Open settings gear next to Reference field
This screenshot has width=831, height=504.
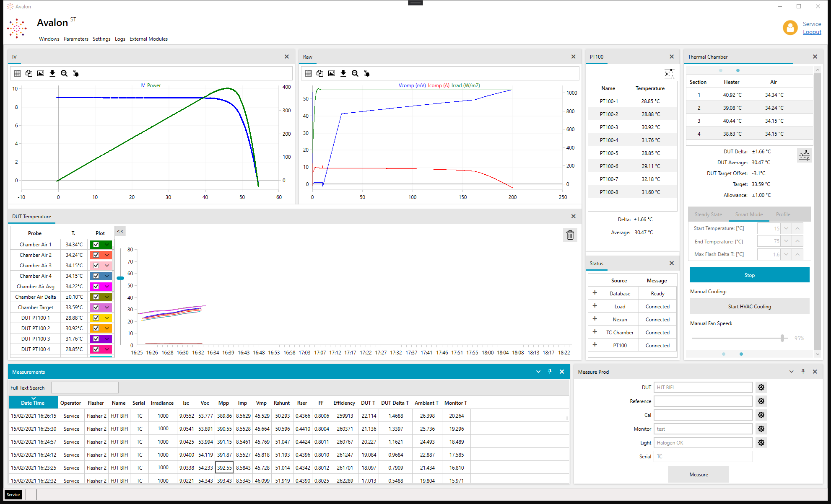pos(761,401)
